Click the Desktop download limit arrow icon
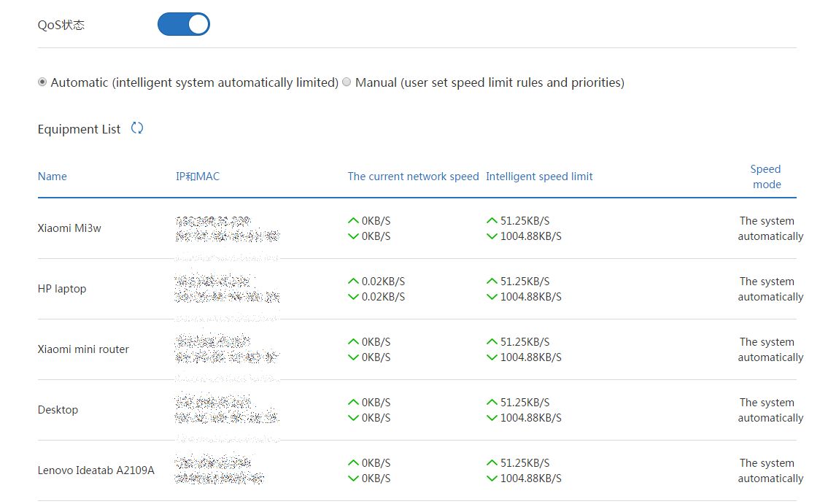The height and width of the screenshot is (504, 820). tap(492, 418)
